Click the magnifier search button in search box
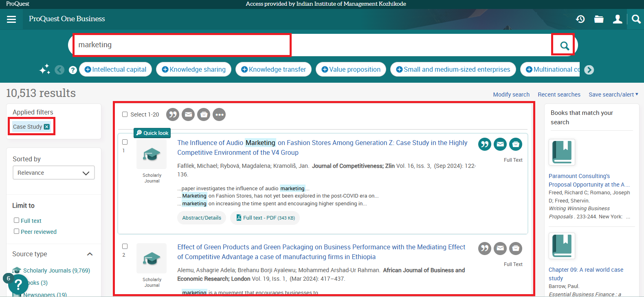 tap(564, 46)
